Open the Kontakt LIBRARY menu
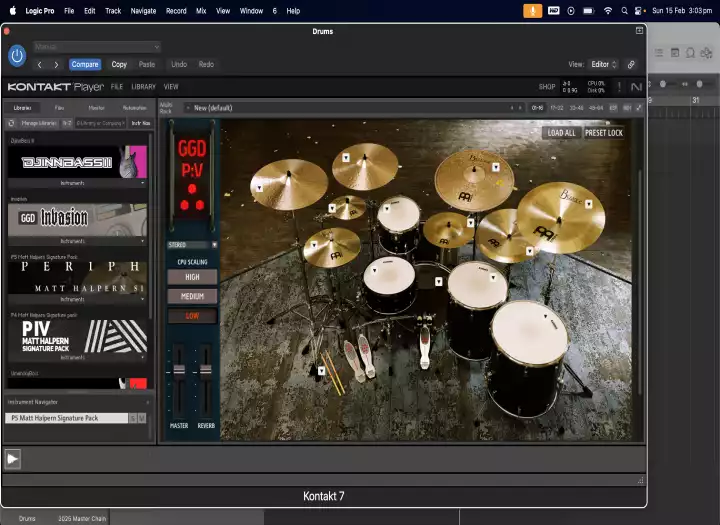720x525 pixels. click(x=143, y=87)
